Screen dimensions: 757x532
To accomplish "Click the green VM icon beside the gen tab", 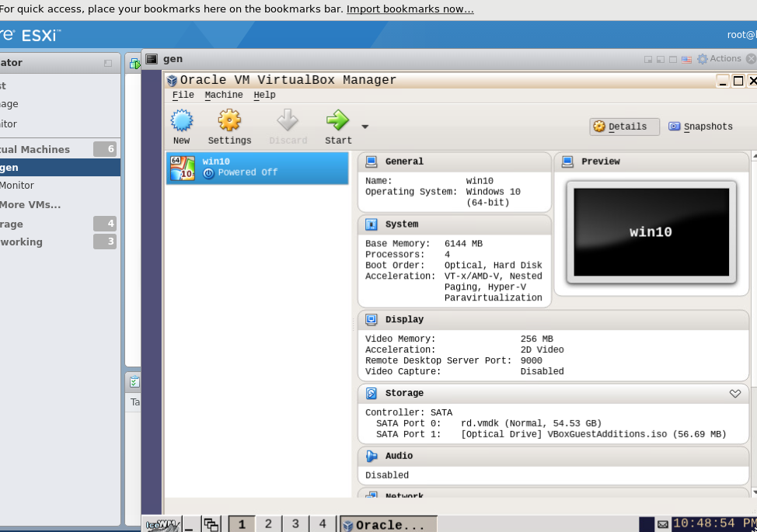I will 134,63.
